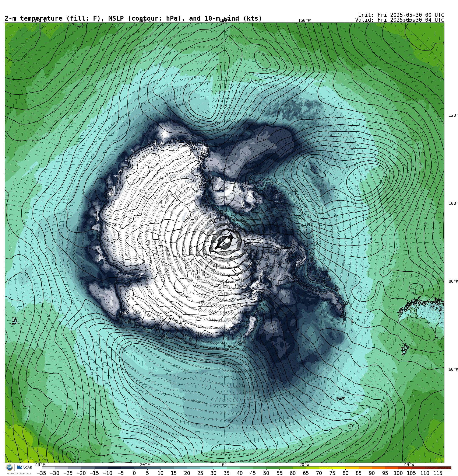Click the '10' colorbar tick label
Viewport: 458px width, 476px height.
pos(161,473)
